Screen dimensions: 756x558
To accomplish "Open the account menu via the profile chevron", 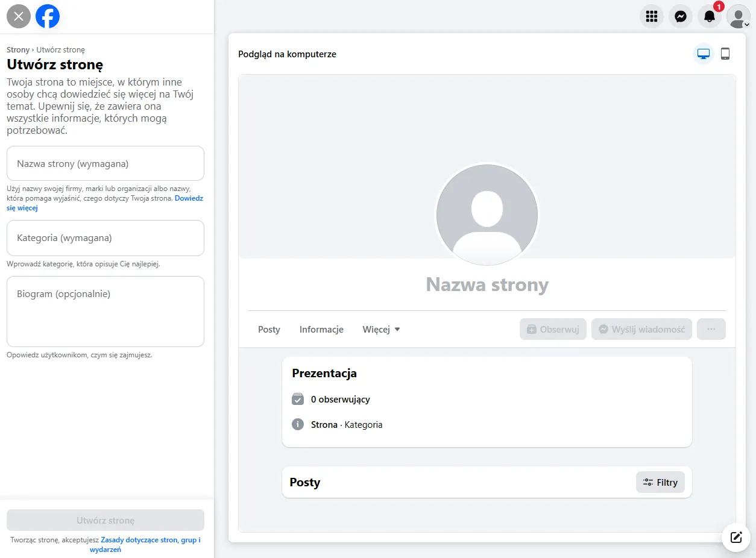I will tap(739, 16).
